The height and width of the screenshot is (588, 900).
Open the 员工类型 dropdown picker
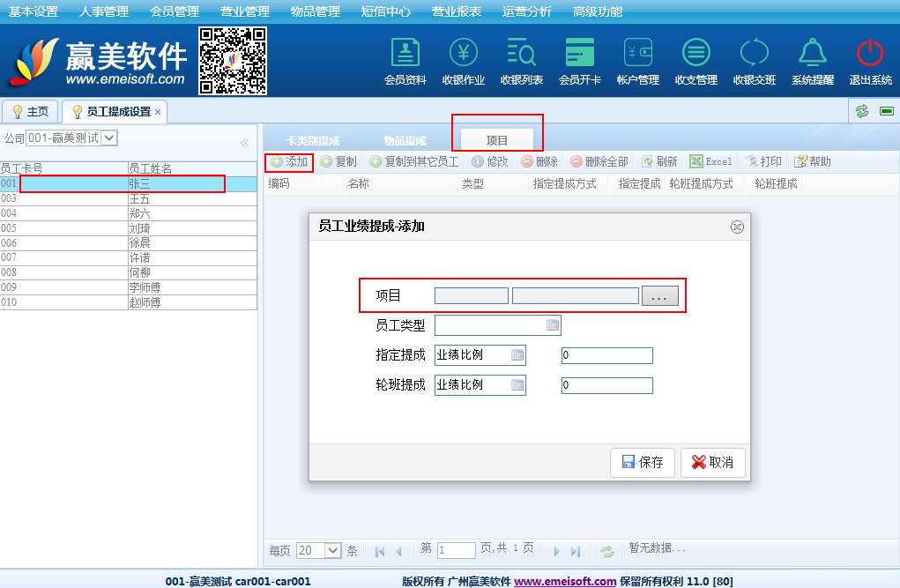(x=553, y=325)
